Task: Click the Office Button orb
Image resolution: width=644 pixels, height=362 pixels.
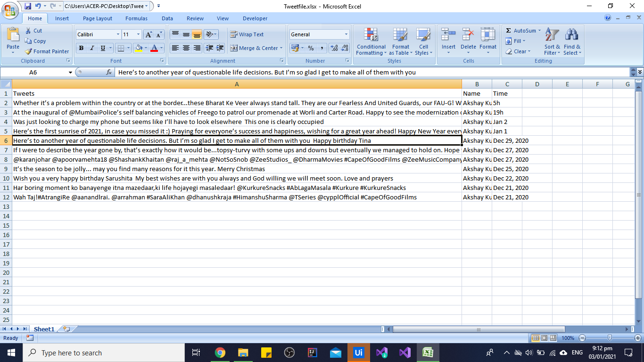Action: (10, 9)
